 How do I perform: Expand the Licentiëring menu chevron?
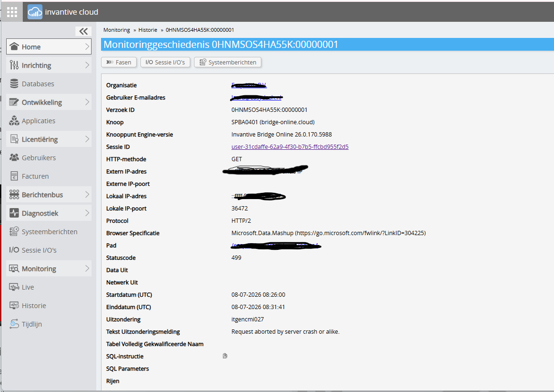[x=87, y=139]
